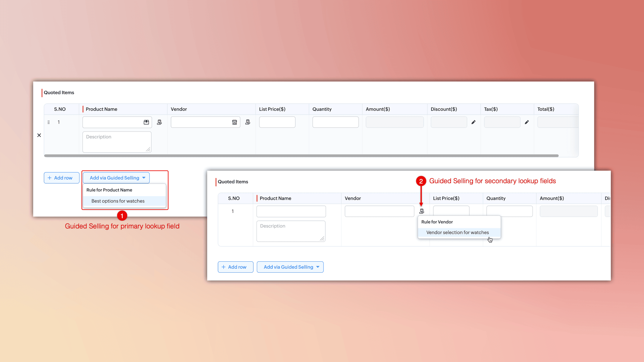Click Vendor guided selling icon in lower panel
The height and width of the screenshot is (362, 644).
tap(422, 211)
